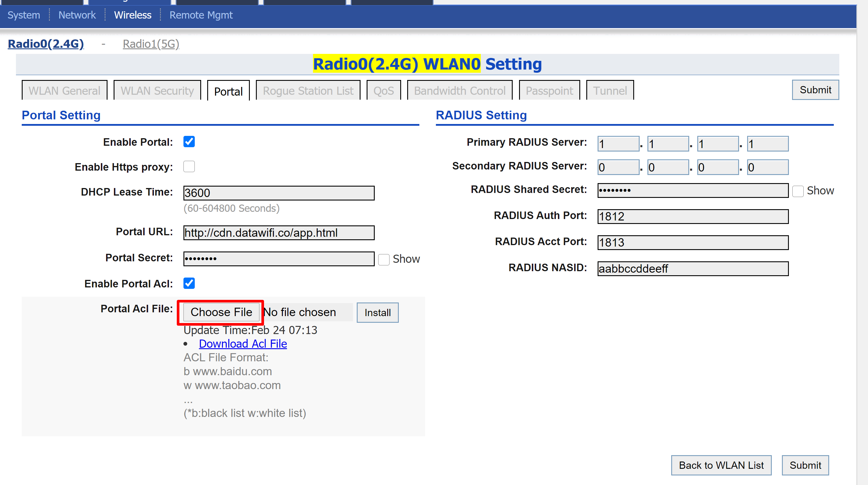Open the WLAN Security tab

click(x=157, y=91)
